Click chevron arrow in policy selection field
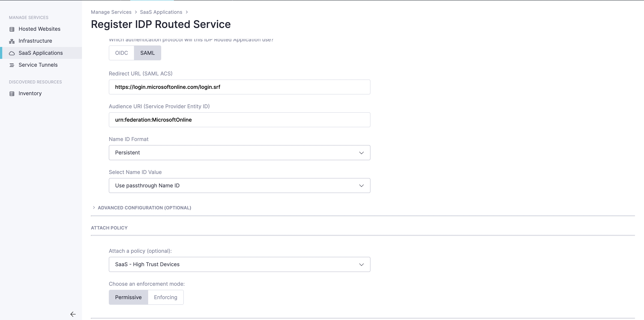Image resolution: width=644 pixels, height=320 pixels. (x=361, y=264)
